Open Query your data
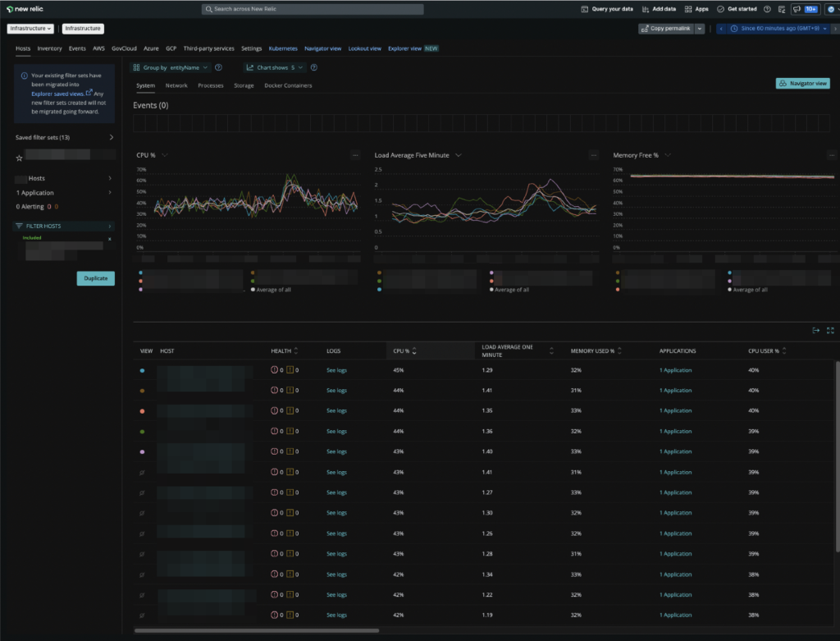Viewport: 840px width, 641px height. pos(607,9)
